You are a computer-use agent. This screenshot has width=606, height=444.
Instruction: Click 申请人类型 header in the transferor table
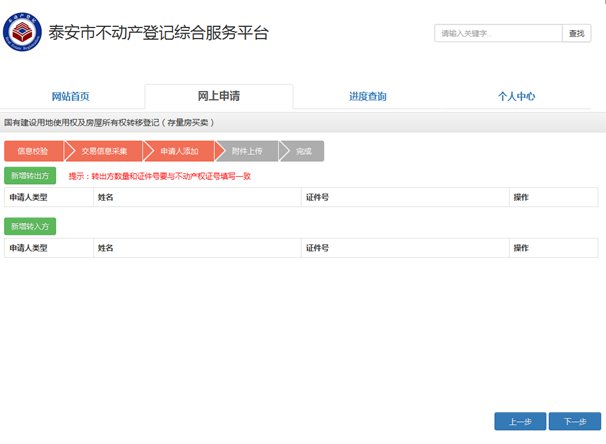pos(29,198)
